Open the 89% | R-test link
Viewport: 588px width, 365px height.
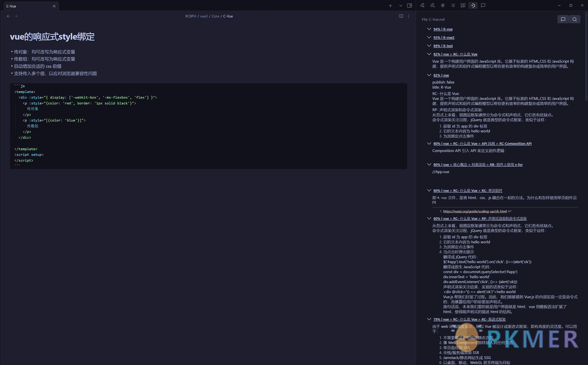point(443,46)
